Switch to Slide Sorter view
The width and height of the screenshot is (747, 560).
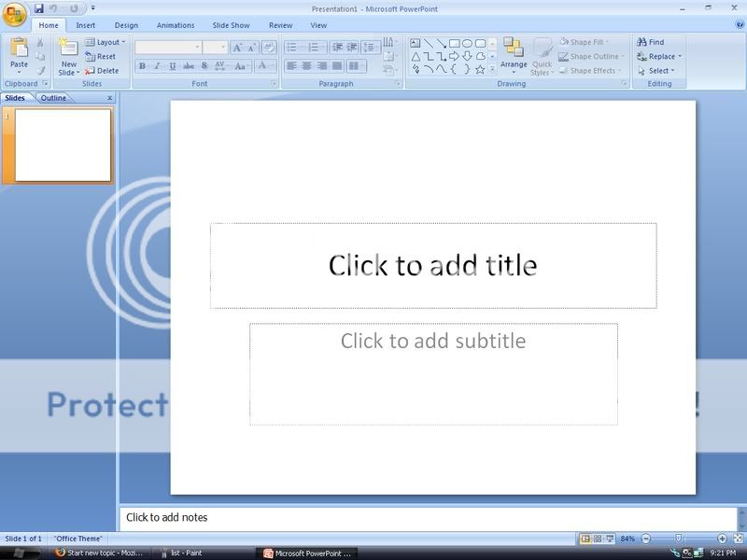click(598, 539)
